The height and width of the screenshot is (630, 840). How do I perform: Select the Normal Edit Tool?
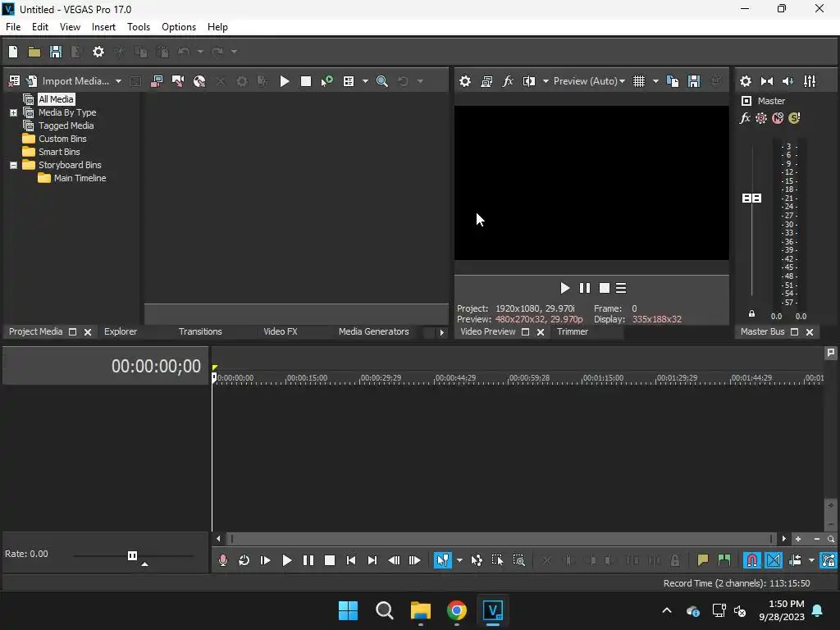[x=442, y=560]
